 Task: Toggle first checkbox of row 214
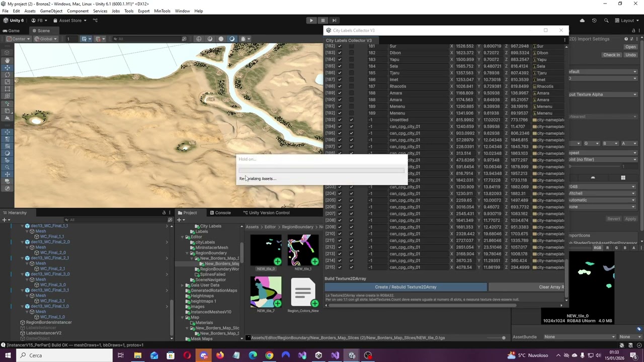click(x=340, y=260)
